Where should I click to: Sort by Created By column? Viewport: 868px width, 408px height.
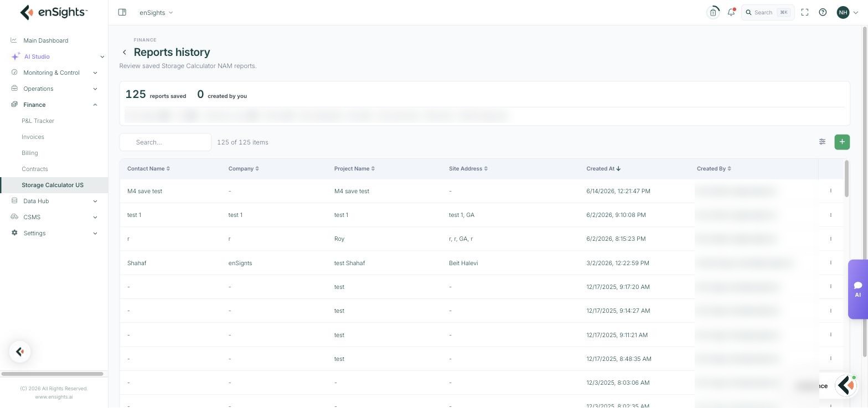[714, 168]
